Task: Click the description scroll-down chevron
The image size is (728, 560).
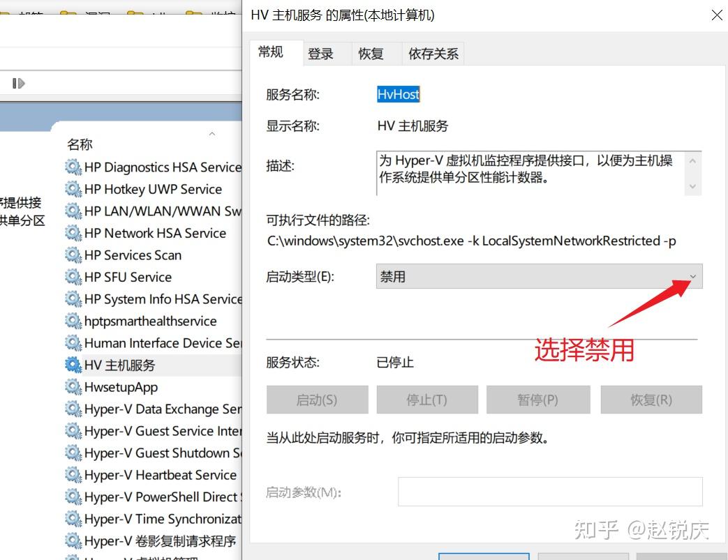Action: tap(692, 186)
